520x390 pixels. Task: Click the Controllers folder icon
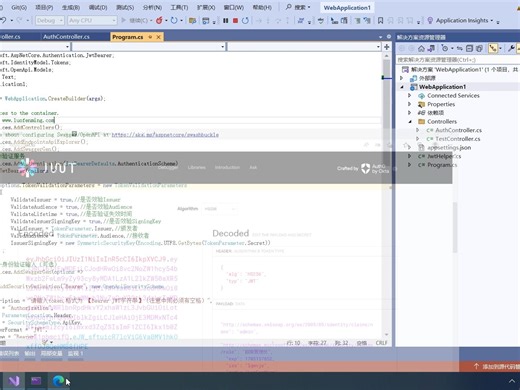[421, 122]
